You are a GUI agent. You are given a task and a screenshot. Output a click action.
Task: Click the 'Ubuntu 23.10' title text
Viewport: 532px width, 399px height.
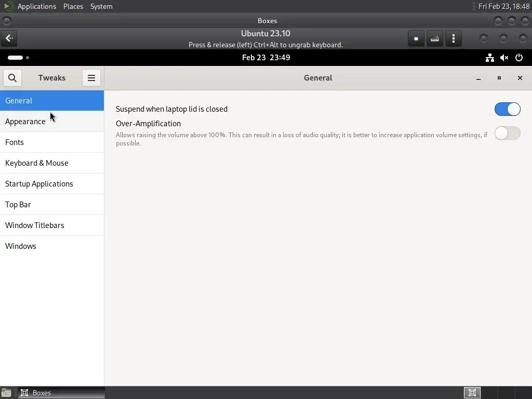[265, 34]
